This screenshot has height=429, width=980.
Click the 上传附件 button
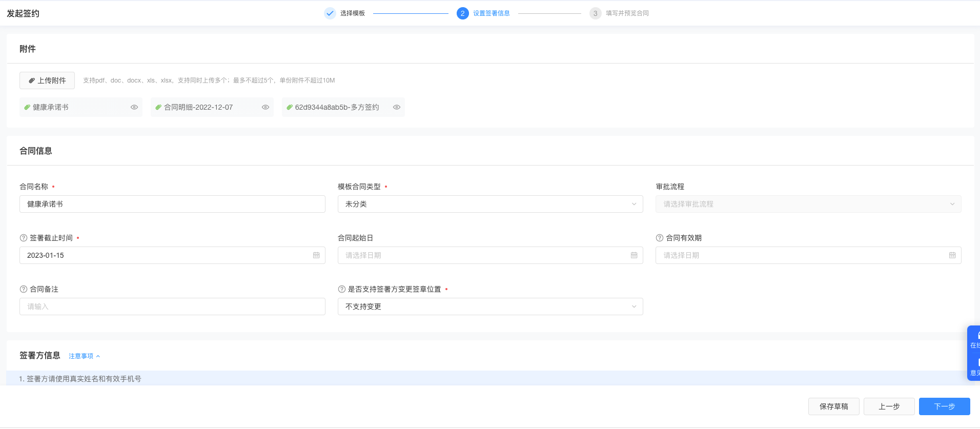[x=47, y=80]
